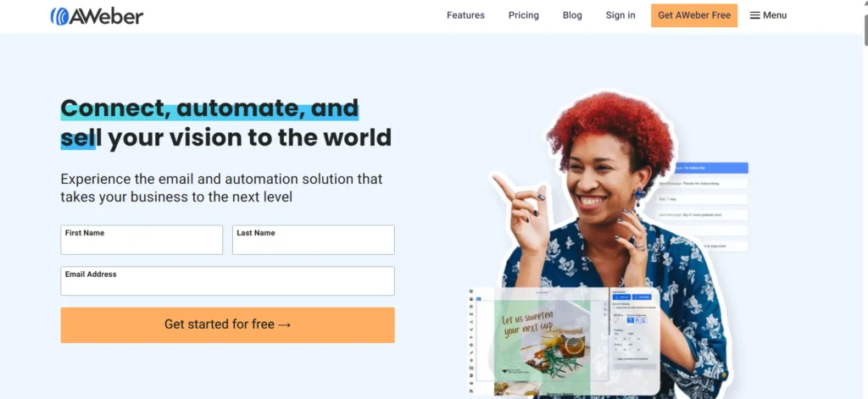Open the Features page

[465, 15]
